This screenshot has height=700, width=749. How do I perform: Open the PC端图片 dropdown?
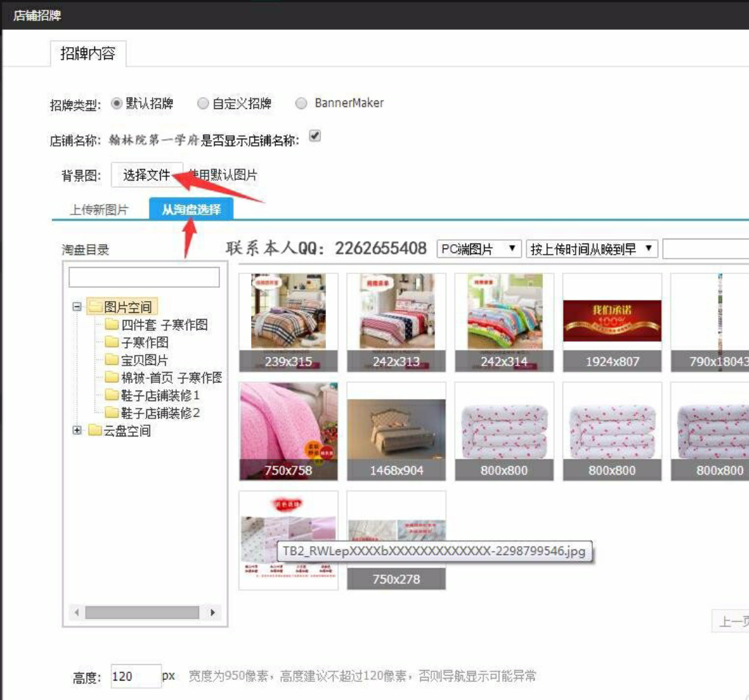[x=479, y=249]
